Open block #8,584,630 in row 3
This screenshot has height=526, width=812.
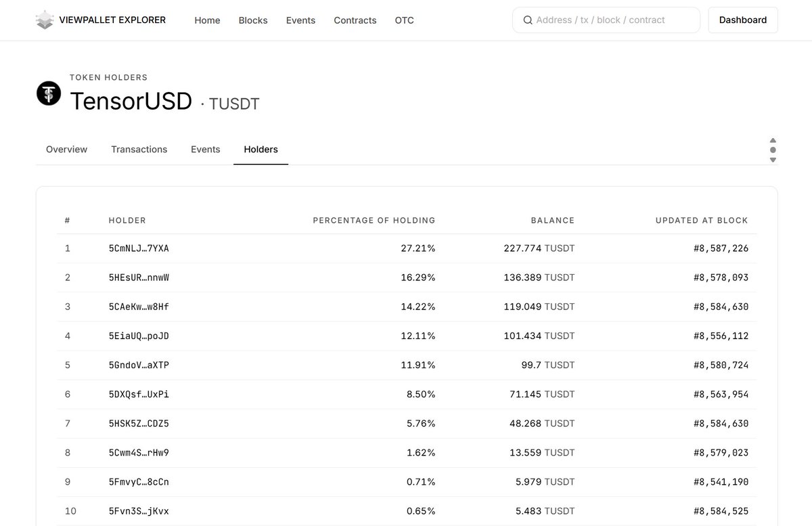[721, 307]
